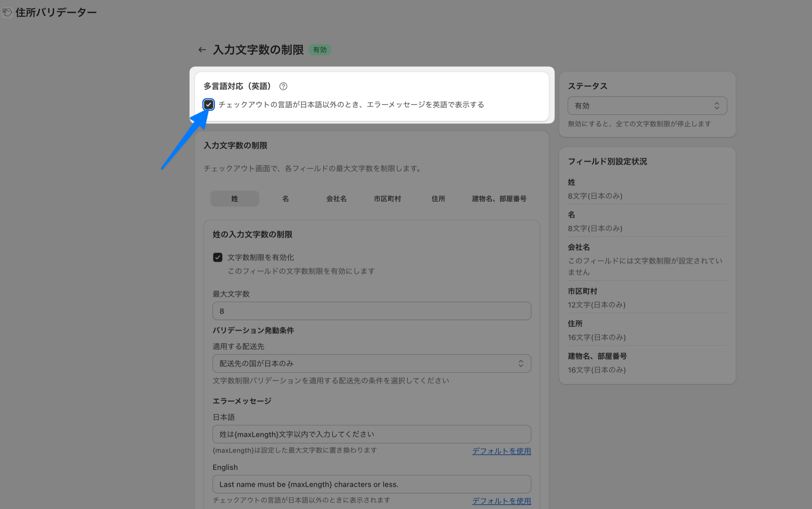Image resolution: width=812 pixels, height=509 pixels.
Task: Click デフォルトを使用 link under Japanese message
Action: click(502, 451)
